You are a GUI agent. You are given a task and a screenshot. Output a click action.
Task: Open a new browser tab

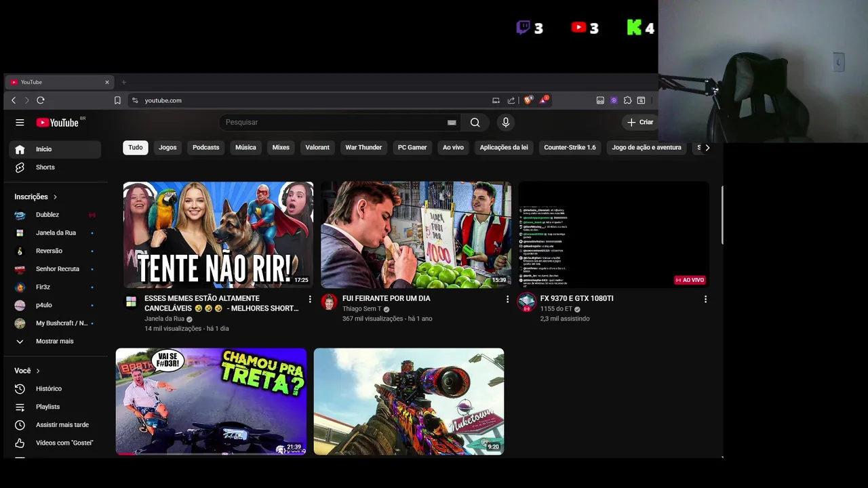[123, 82]
